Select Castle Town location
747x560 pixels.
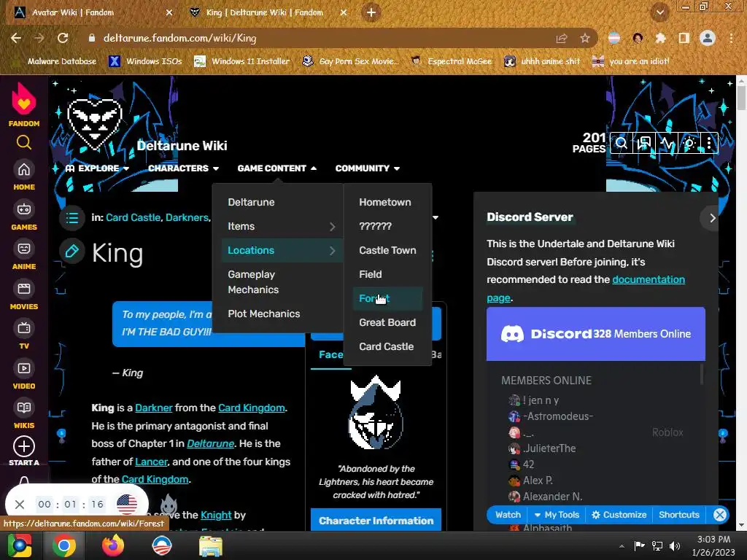coord(387,251)
